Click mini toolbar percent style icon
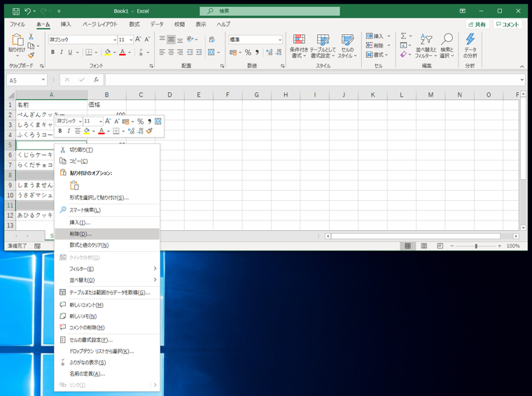Screen dimensions: 532x396 (x=141, y=121)
